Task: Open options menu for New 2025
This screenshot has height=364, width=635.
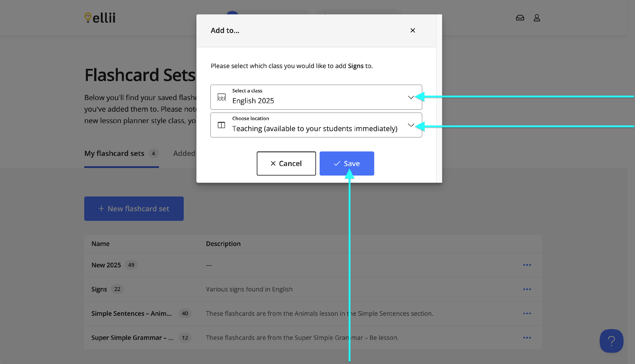Action: click(x=527, y=265)
